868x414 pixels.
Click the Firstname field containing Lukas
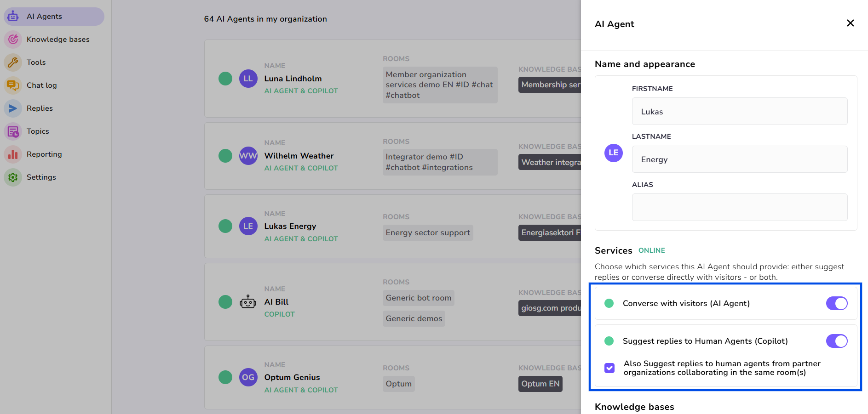point(739,112)
